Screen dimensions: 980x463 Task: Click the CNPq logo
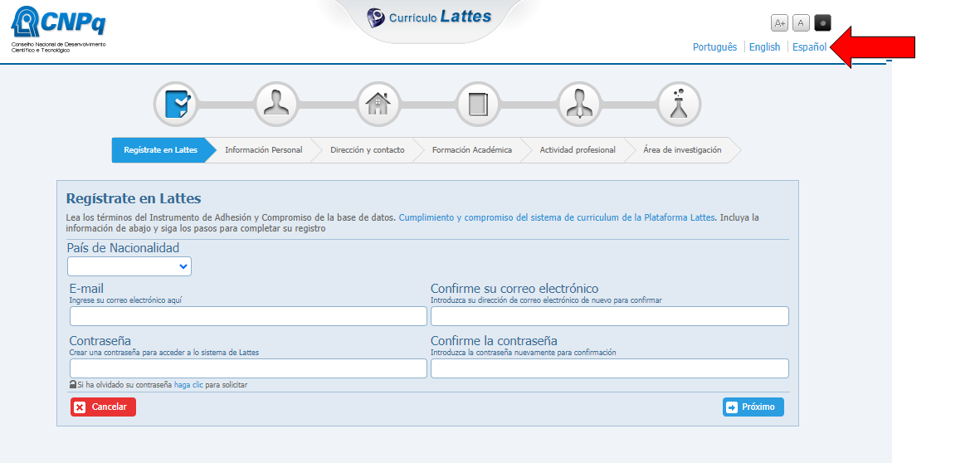pyautogui.click(x=58, y=27)
